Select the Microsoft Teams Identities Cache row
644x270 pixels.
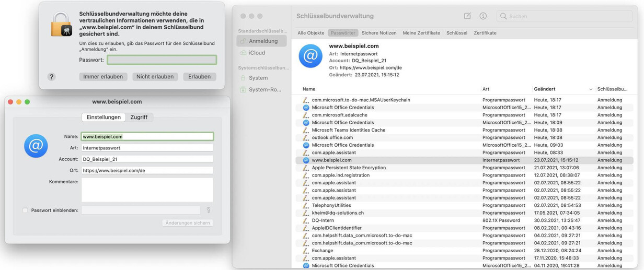pos(465,130)
